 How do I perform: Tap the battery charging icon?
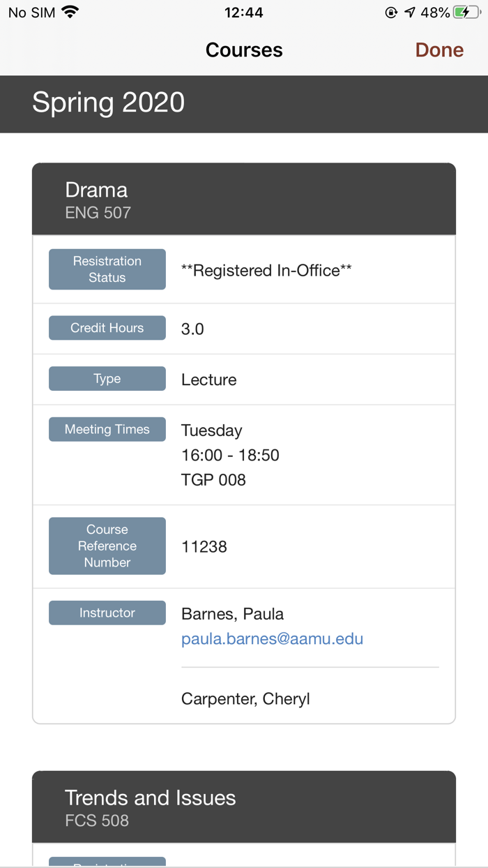tap(466, 13)
